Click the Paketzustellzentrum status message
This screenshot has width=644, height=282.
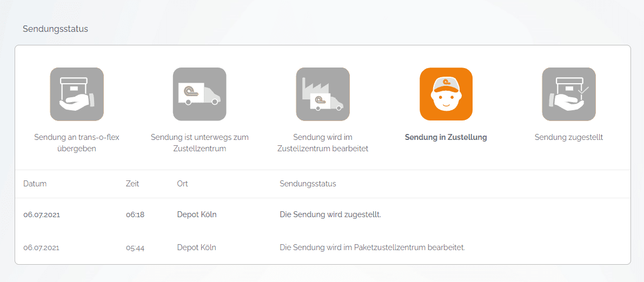pyautogui.click(x=372, y=248)
